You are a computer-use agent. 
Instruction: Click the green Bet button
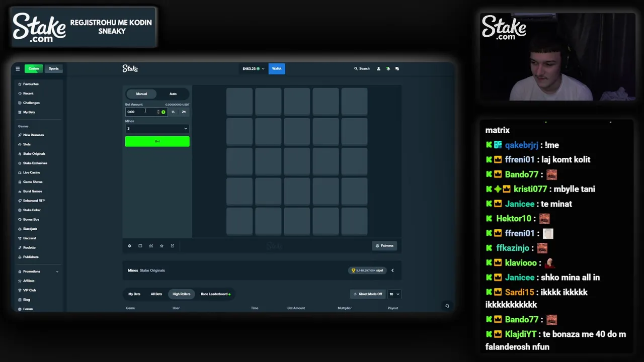point(157,141)
